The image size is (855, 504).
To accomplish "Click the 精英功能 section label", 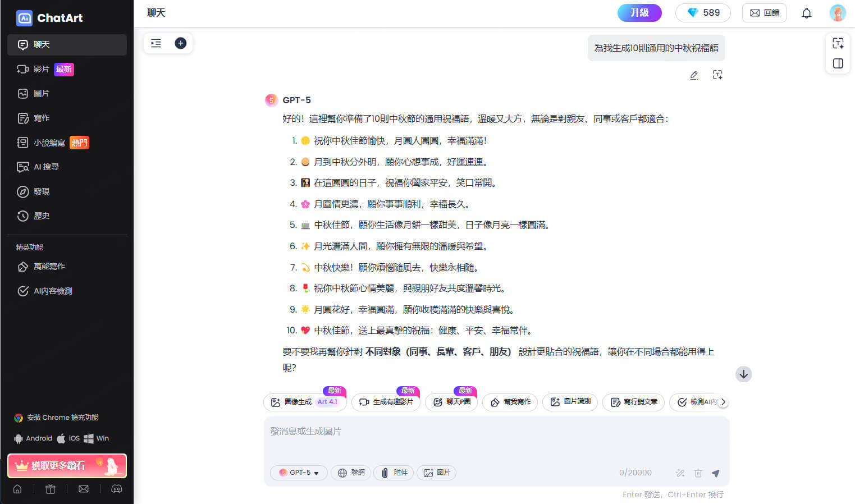I will tap(30, 248).
